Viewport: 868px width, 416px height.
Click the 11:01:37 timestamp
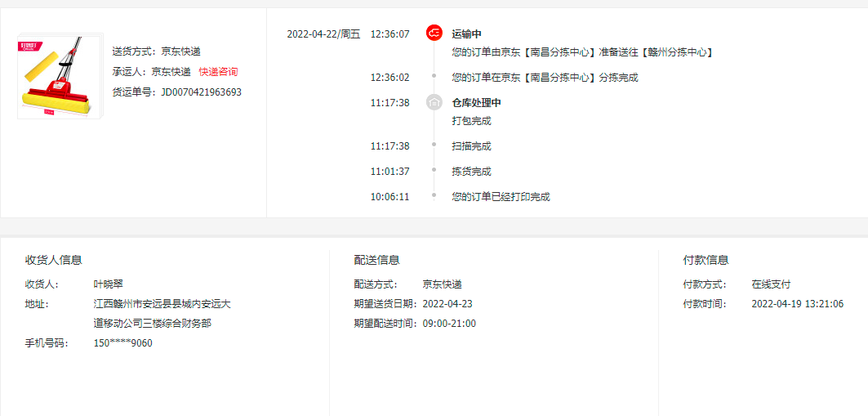[389, 172]
